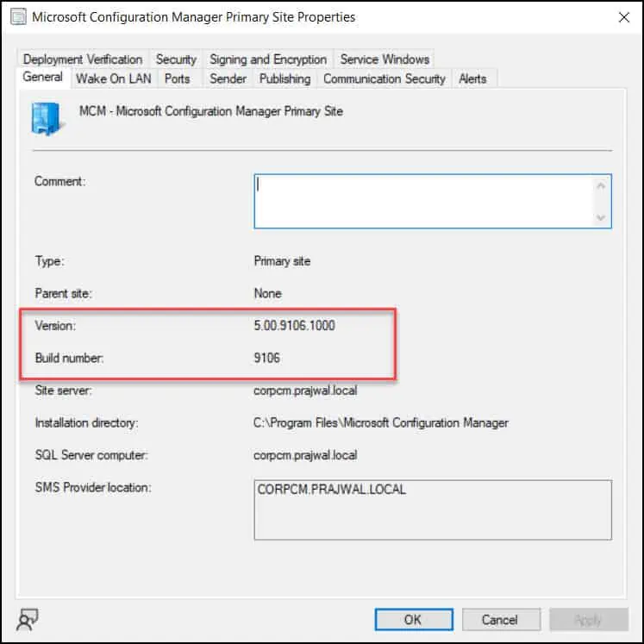The height and width of the screenshot is (644, 644).
Task: Click the disabled Apply button
Action: [589, 619]
